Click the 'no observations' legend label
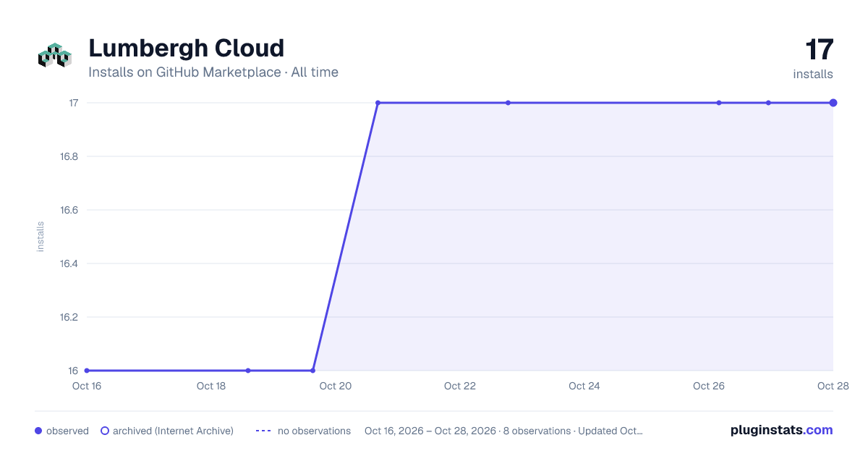The image size is (868, 456). (x=314, y=431)
